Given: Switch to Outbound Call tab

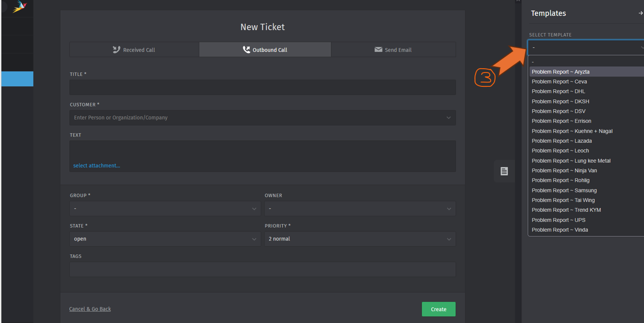Looking at the screenshot, I should pyautogui.click(x=265, y=50).
